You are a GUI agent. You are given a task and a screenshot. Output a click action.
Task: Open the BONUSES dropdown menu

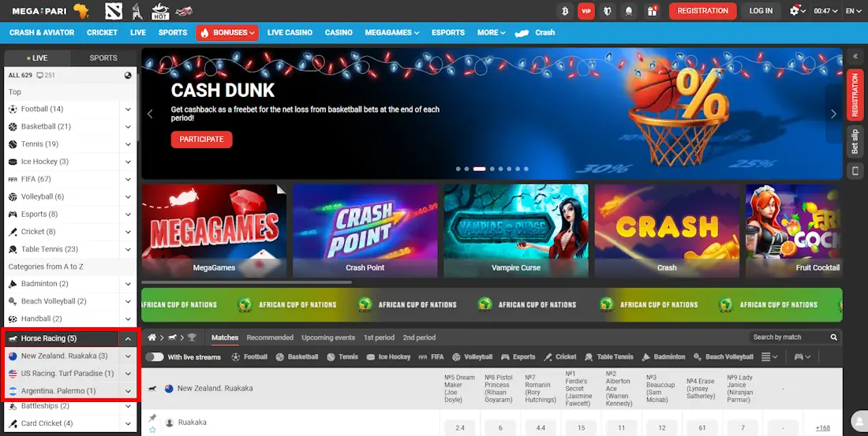pos(227,32)
